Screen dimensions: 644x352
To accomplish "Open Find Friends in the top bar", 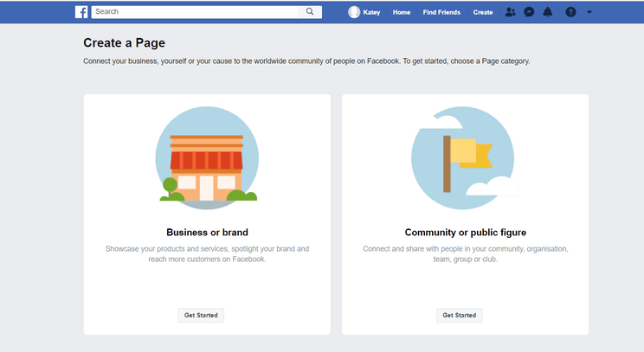I will 441,12.
